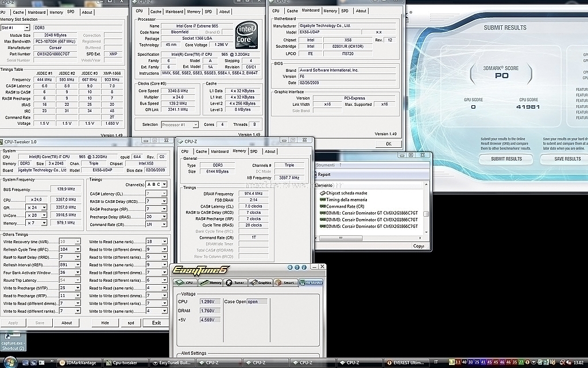
Task: Open the capture.exe desktop shortcut
Action: (13, 340)
